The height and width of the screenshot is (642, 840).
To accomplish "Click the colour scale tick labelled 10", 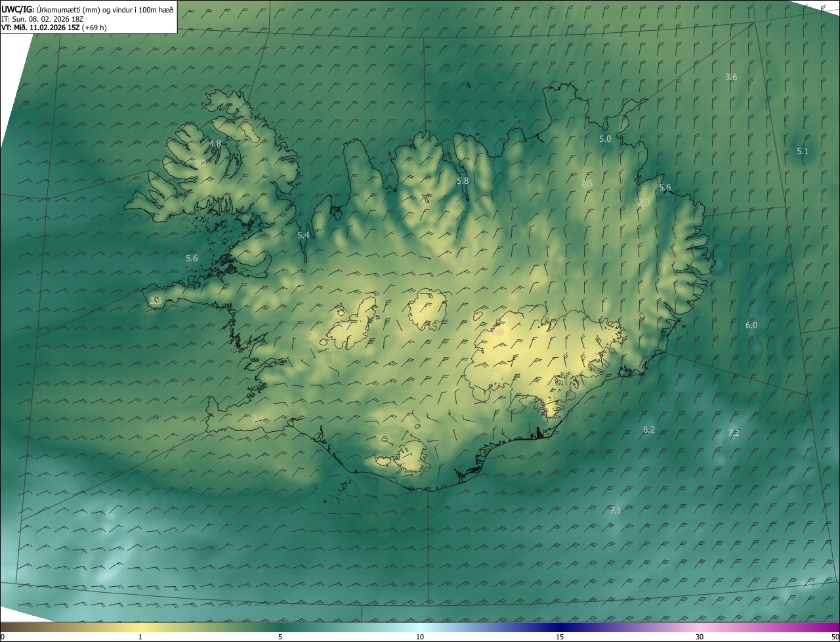I will pyautogui.click(x=419, y=637).
